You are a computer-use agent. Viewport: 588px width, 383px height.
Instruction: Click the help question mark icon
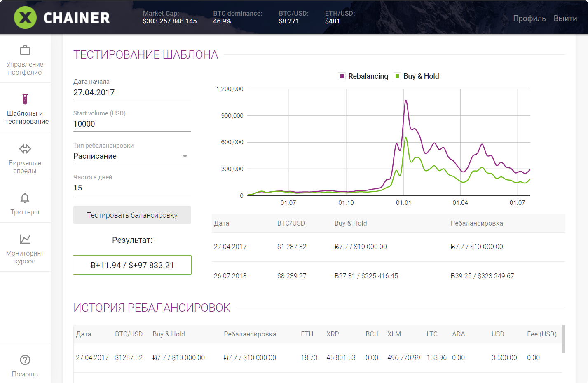(x=25, y=360)
